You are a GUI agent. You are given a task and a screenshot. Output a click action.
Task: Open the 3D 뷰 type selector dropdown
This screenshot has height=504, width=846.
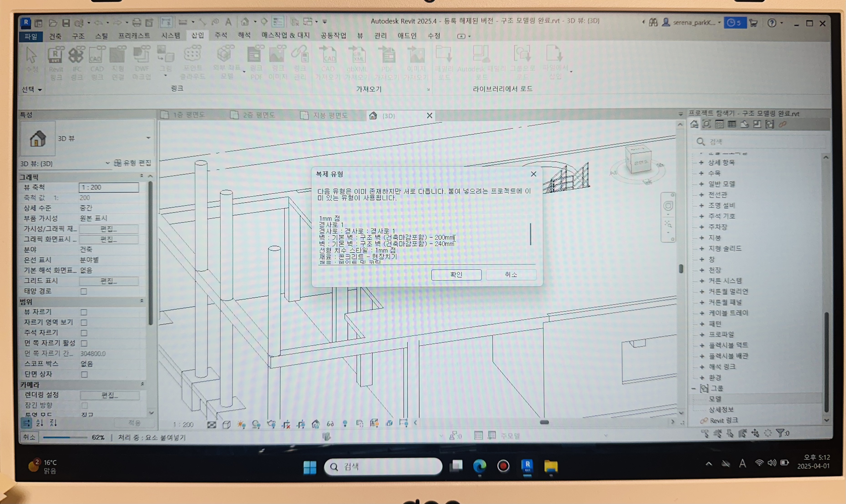(148, 138)
